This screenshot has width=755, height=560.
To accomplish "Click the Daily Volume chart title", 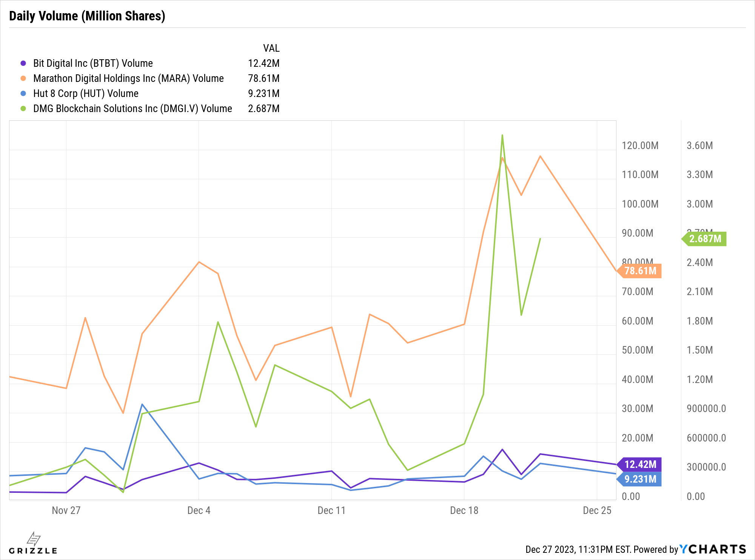I will [x=87, y=16].
